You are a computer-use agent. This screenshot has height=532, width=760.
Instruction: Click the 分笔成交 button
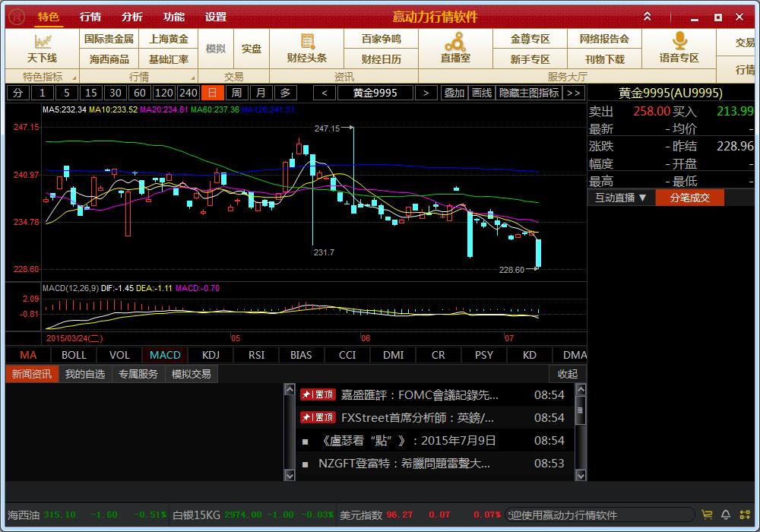coord(690,198)
